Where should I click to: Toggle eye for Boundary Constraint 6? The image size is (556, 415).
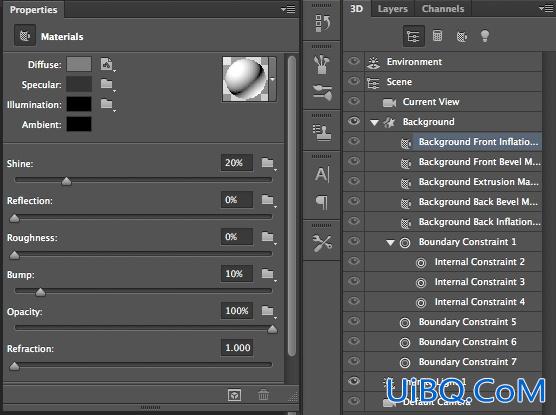(354, 341)
